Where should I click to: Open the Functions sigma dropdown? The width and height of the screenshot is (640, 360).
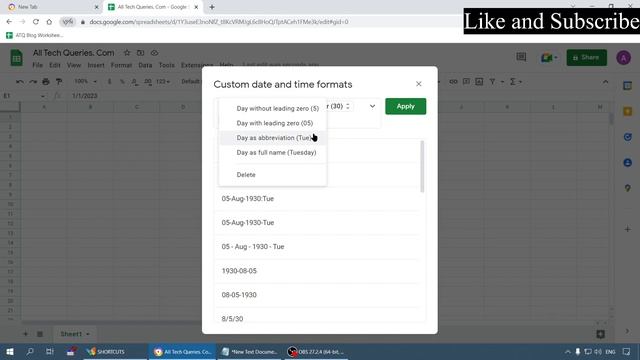[515, 82]
